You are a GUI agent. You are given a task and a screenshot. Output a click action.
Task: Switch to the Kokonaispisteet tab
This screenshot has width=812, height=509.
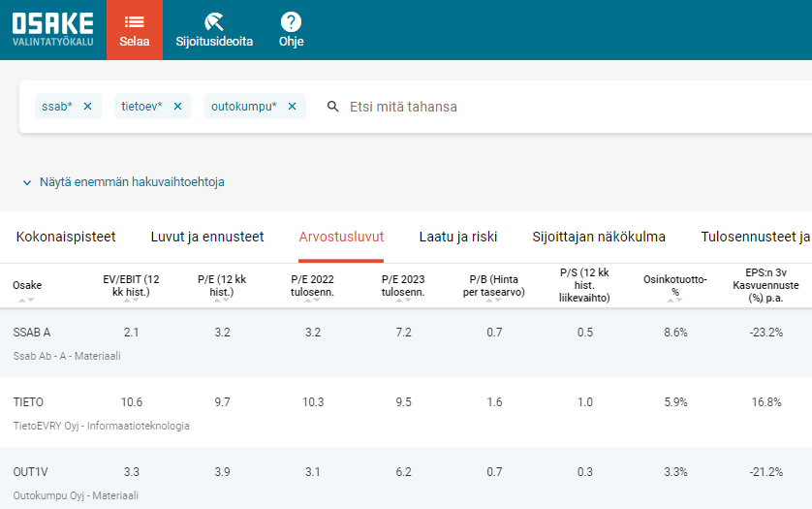(66, 237)
